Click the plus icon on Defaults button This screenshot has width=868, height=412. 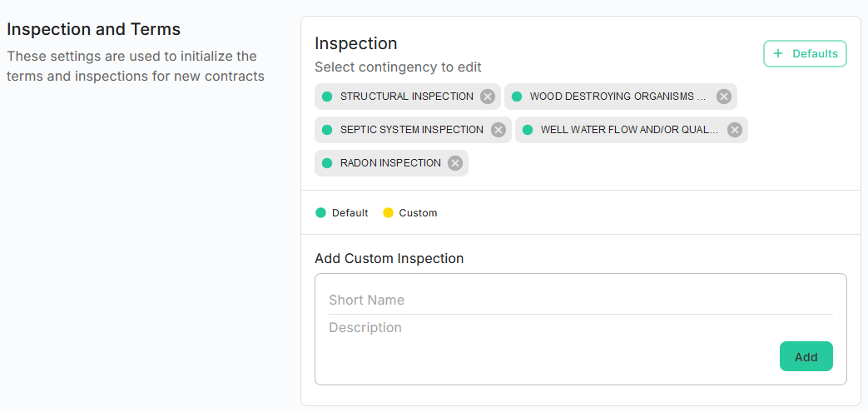point(778,54)
